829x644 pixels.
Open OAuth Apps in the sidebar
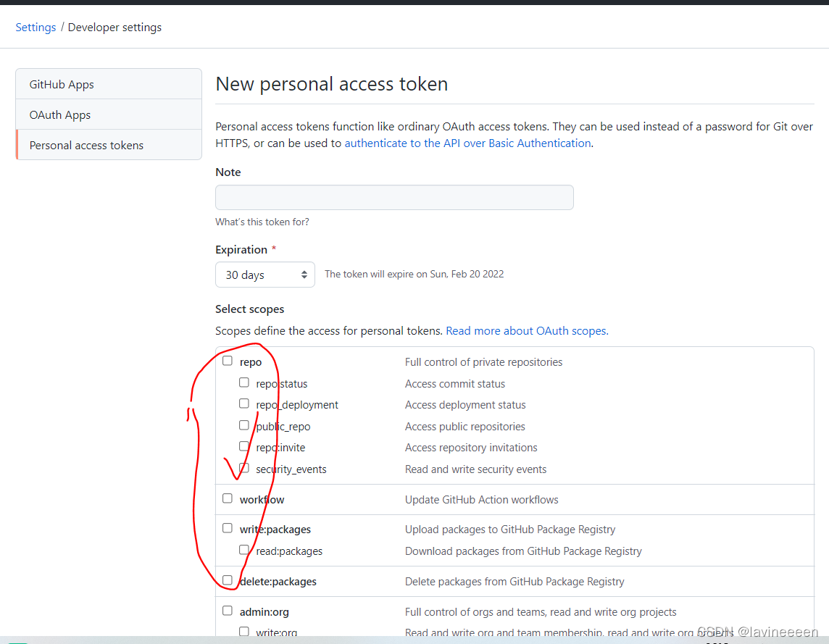[x=109, y=114]
